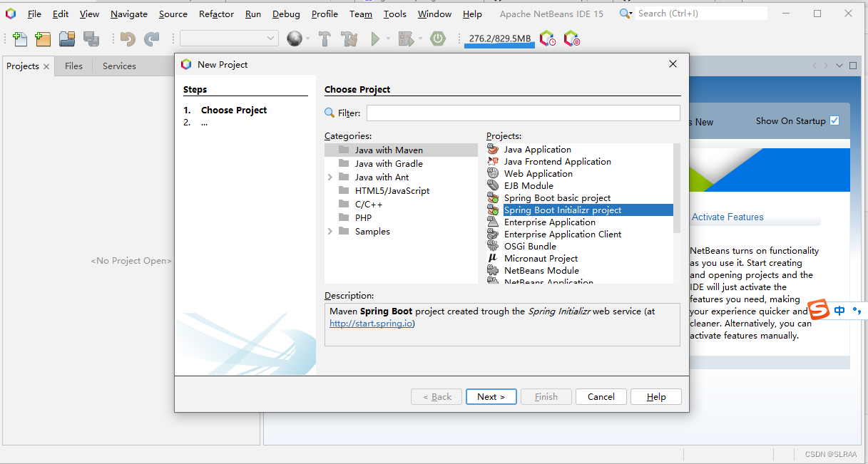Image resolution: width=868 pixels, height=464 pixels.
Task: Click the Activate Features link
Action: [x=727, y=217]
